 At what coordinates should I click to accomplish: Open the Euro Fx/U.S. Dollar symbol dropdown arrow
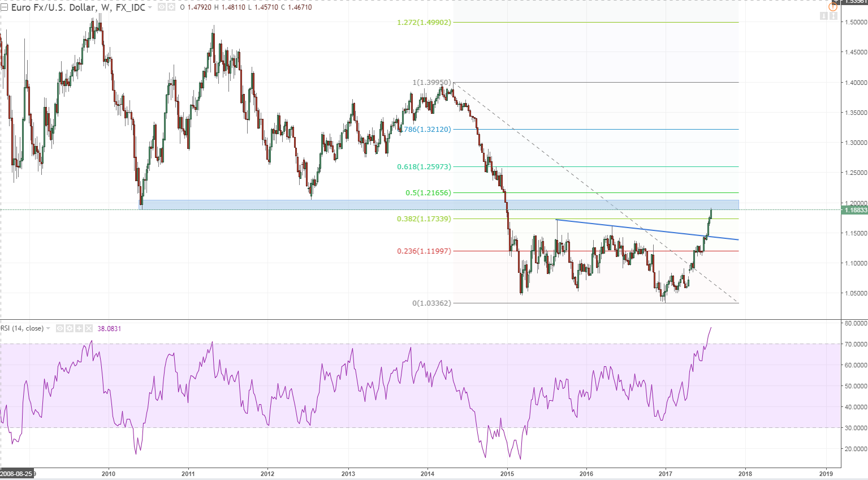[x=150, y=8]
